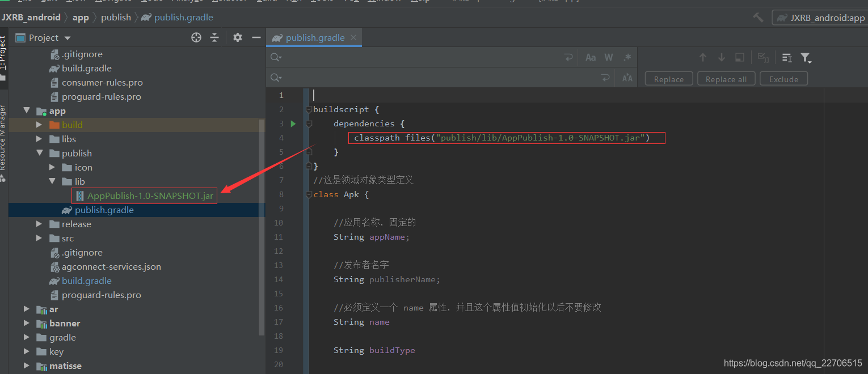Open the JXRB_android:app run configuration dropdown
The height and width of the screenshot is (374, 868).
[x=820, y=18]
